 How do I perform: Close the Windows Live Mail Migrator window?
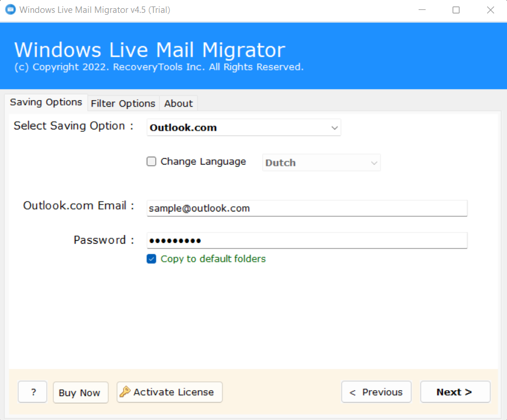(490, 10)
